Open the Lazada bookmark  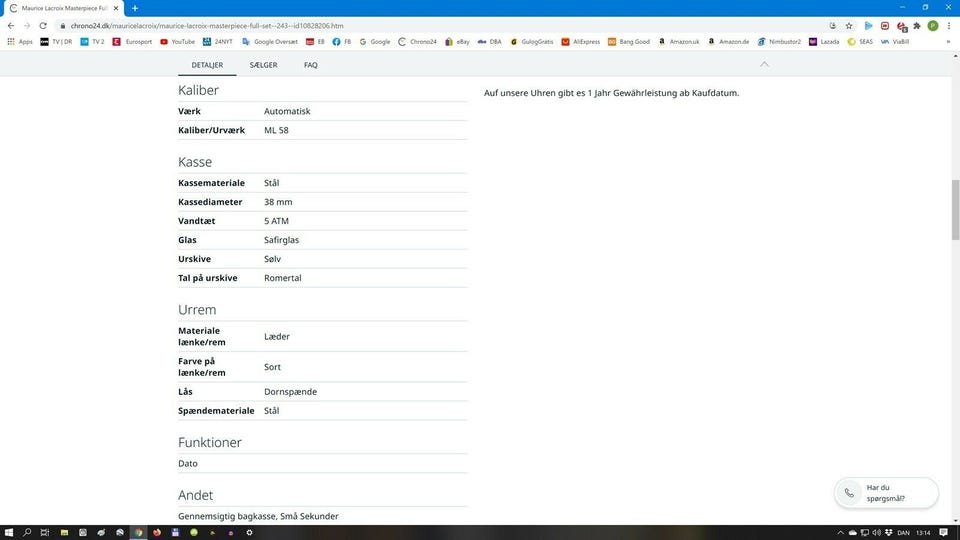click(x=824, y=42)
